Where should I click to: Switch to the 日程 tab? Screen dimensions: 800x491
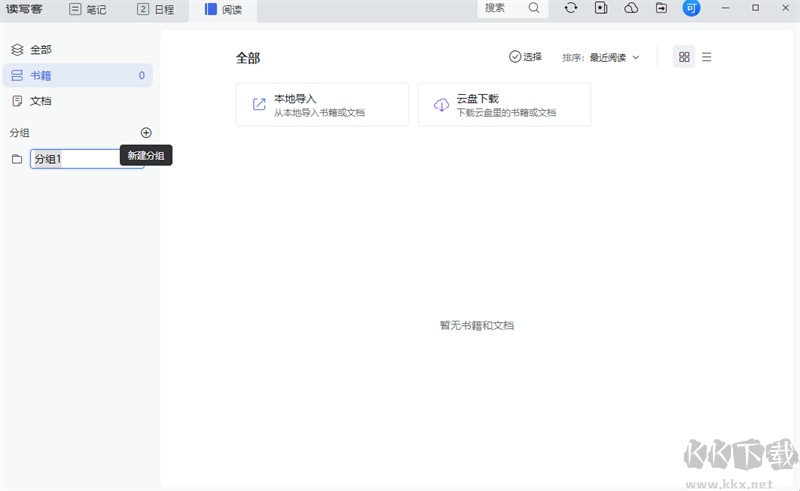click(155, 10)
